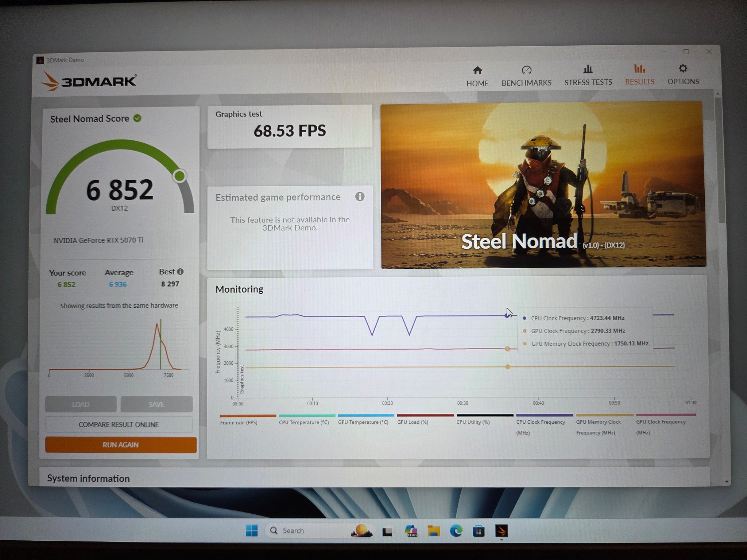Open the BENCHMARKS gauge icon
The width and height of the screenshot is (747, 560).
526,70
